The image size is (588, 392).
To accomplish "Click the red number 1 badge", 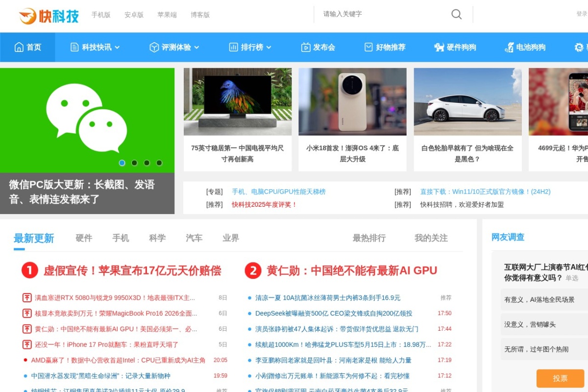I will pyautogui.click(x=30, y=270).
